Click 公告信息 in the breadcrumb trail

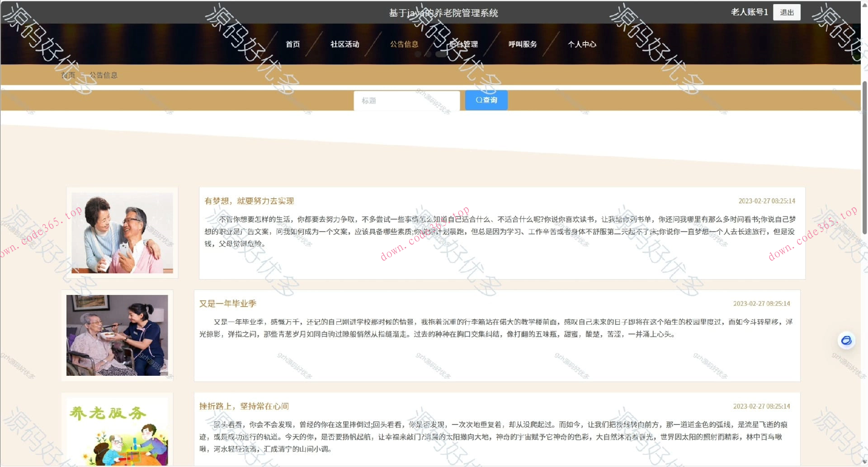click(104, 75)
